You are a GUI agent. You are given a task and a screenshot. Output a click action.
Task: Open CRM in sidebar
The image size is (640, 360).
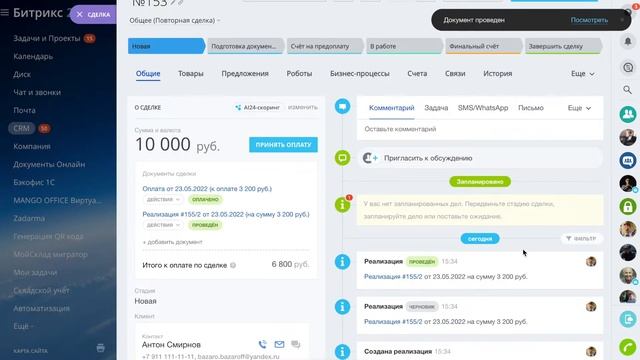[21, 128]
